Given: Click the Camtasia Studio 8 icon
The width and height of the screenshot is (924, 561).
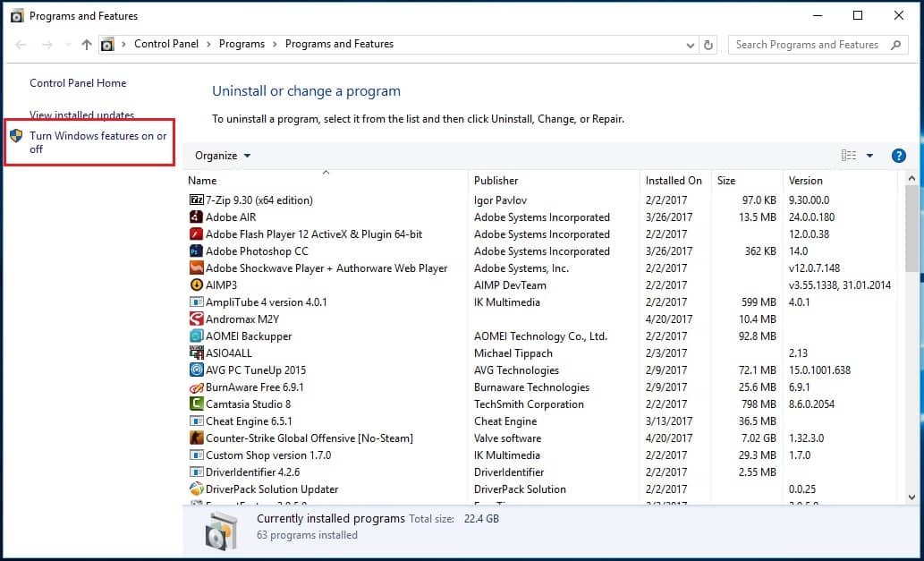Looking at the screenshot, I should [196, 404].
